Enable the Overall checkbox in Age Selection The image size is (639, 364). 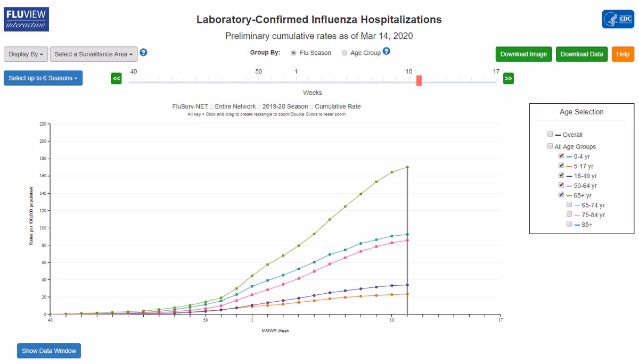[x=550, y=134]
